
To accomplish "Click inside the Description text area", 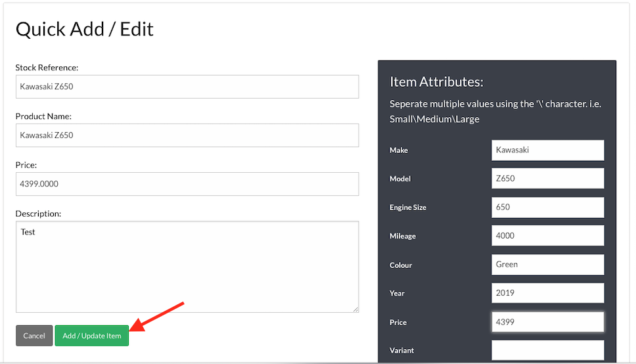I will pyautogui.click(x=187, y=266).
